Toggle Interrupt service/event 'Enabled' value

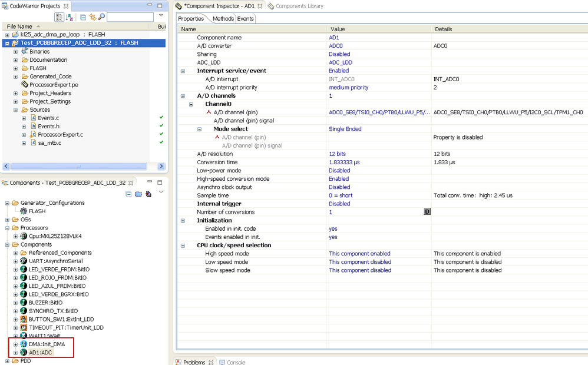339,71
